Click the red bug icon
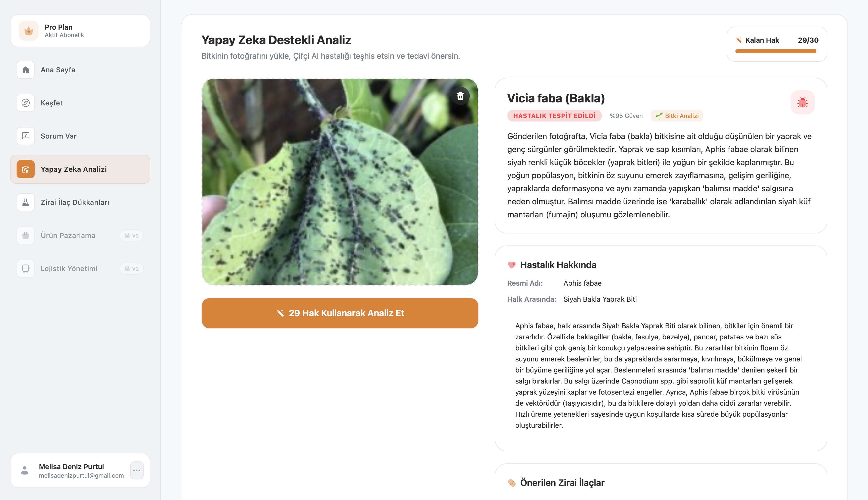 (x=802, y=102)
